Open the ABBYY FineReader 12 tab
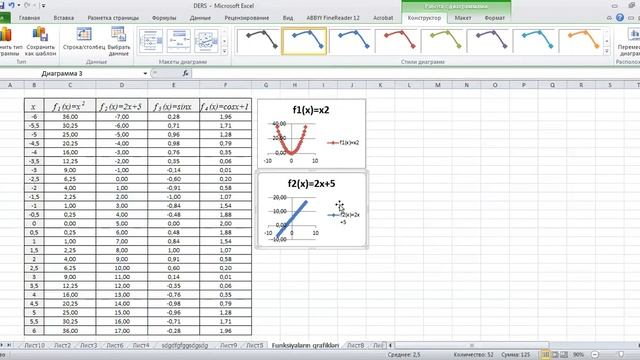The image size is (640, 360). pos(333,18)
